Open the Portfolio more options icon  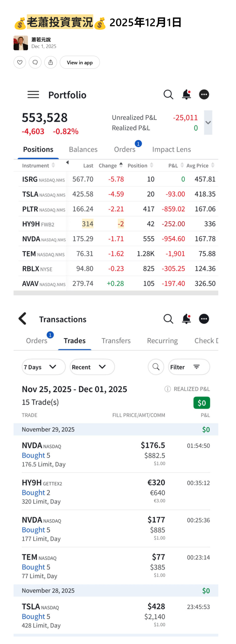coord(204,94)
